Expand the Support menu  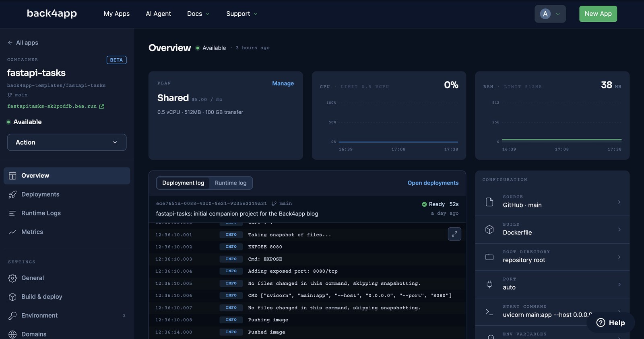tap(242, 14)
